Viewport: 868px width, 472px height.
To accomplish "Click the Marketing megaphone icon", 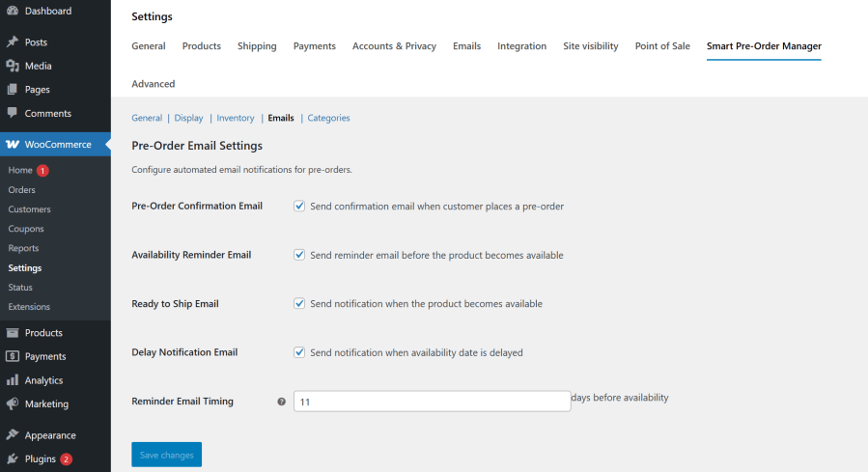I will pyautogui.click(x=13, y=403).
